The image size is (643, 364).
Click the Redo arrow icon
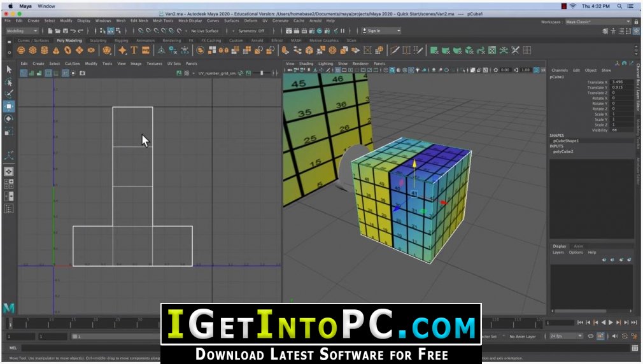(80, 31)
